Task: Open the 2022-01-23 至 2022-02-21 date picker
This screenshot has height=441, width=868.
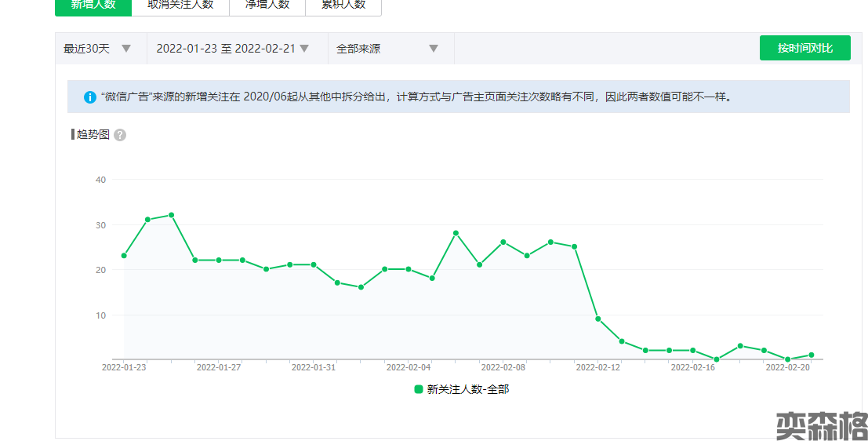Action: (232, 49)
